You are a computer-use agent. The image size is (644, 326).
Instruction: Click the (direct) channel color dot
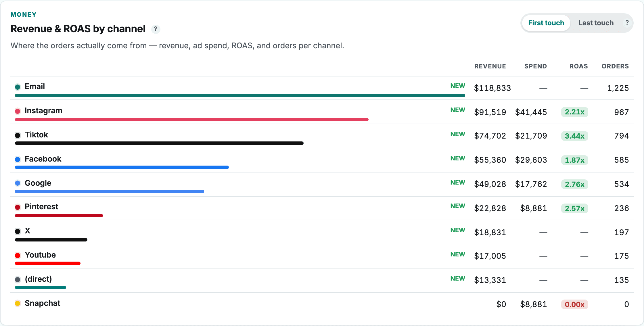(18, 279)
